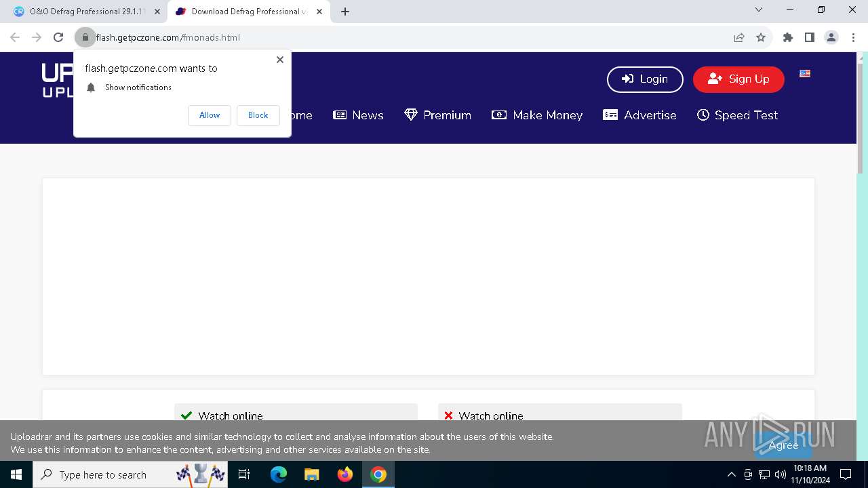The width and height of the screenshot is (868, 488).
Task: Share this page icon in address bar
Action: pos(739,37)
